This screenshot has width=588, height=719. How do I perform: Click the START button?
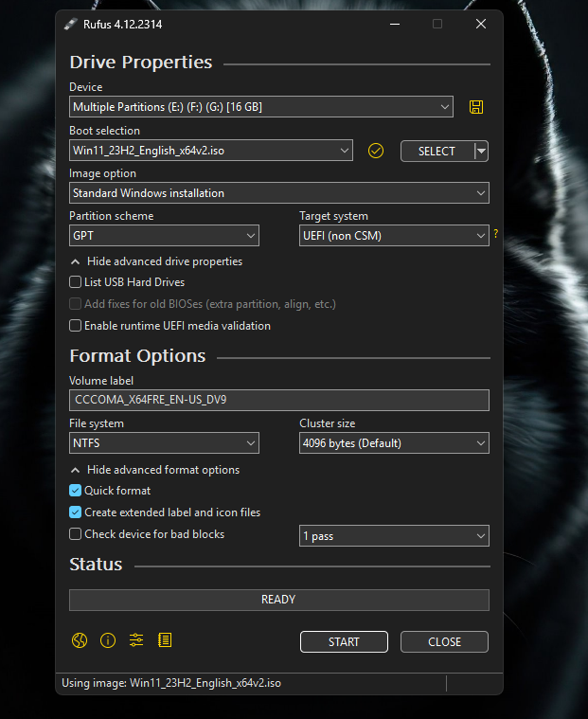344,641
